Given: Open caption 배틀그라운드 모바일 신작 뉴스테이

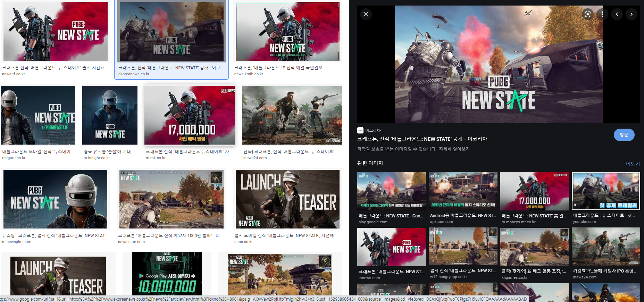Looking at the screenshot, I should point(38,152).
